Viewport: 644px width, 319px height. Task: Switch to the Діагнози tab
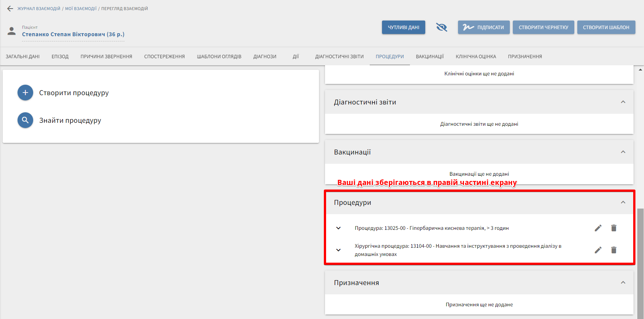(x=265, y=57)
